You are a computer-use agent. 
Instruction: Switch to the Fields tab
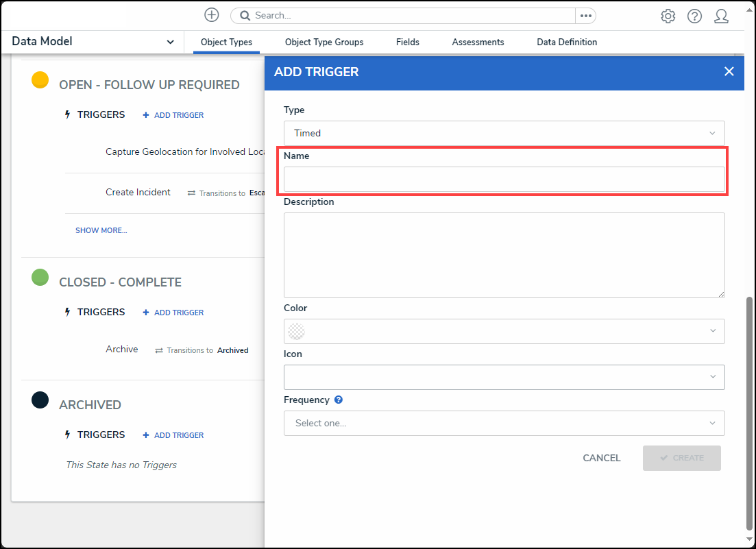click(407, 42)
